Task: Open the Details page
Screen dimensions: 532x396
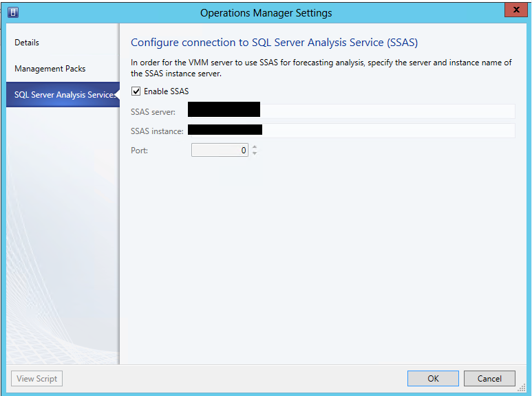Action: pyautogui.click(x=27, y=43)
